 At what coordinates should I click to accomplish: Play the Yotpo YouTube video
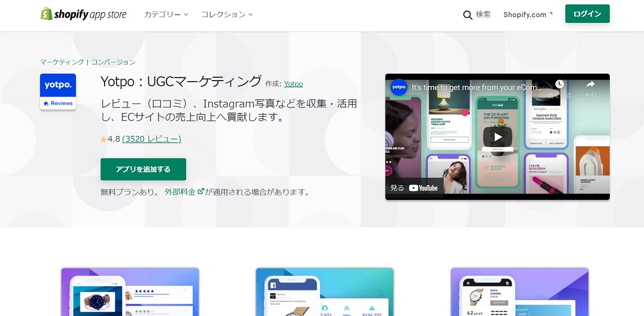coord(497,137)
